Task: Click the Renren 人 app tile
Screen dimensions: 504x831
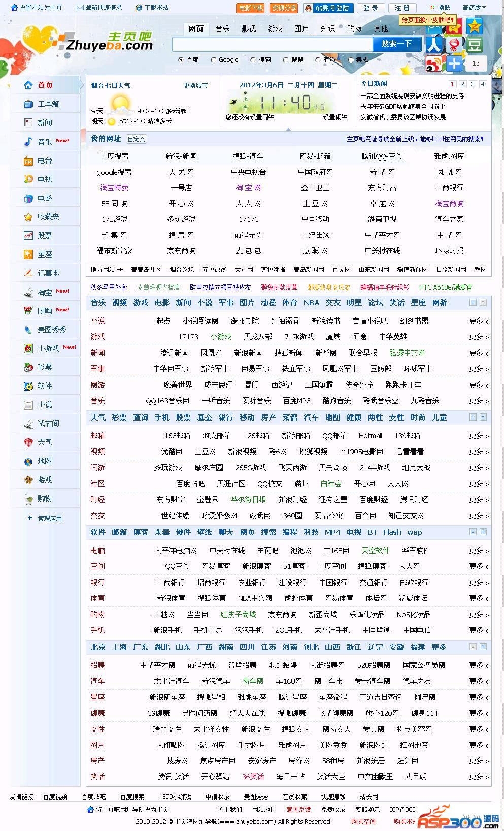Action: [434, 44]
